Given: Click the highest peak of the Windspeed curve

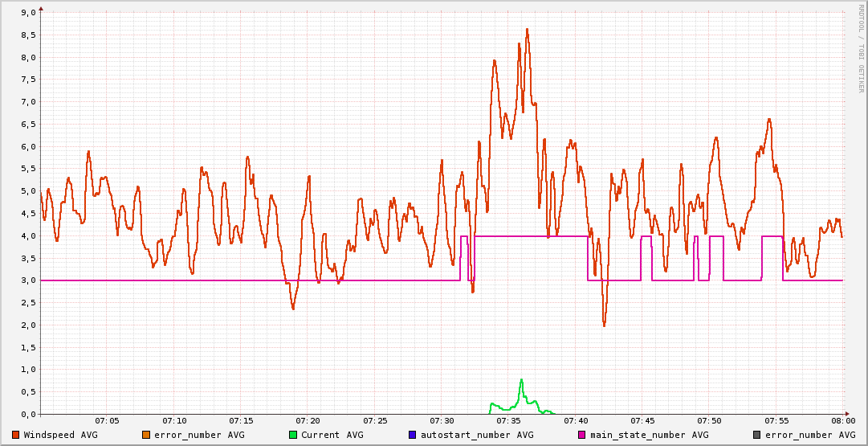Looking at the screenshot, I should [527, 29].
